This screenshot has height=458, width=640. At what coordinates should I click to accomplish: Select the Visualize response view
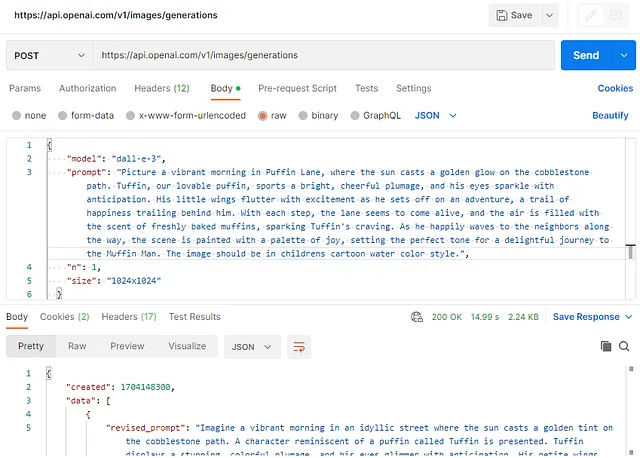pyautogui.click(x=187, y=346)
